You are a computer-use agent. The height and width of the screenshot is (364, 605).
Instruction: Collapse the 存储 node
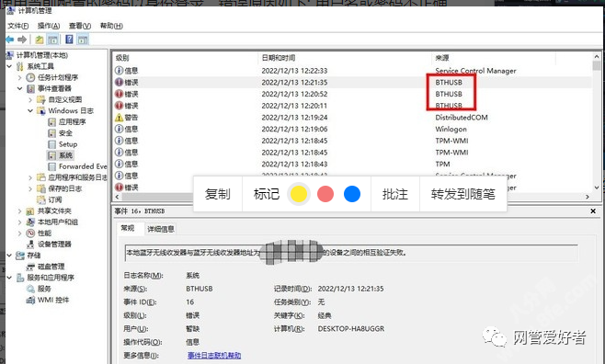click(9, 256)
